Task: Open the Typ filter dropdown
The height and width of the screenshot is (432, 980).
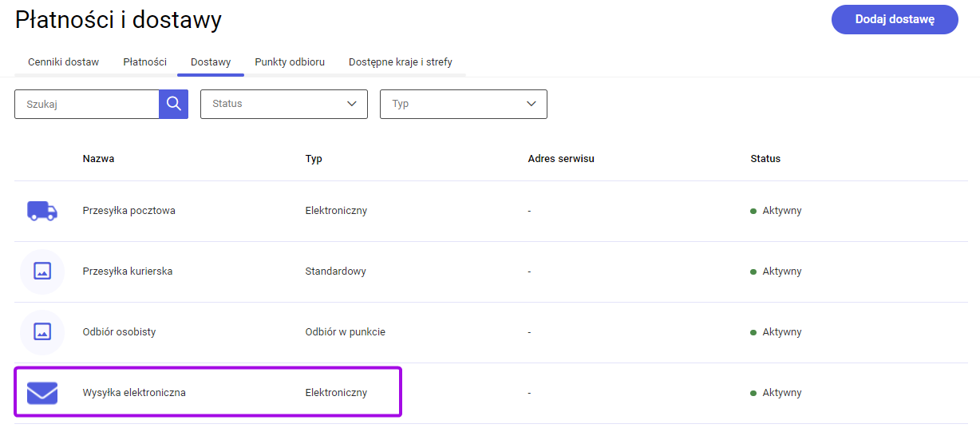Action: click(464, 104)
